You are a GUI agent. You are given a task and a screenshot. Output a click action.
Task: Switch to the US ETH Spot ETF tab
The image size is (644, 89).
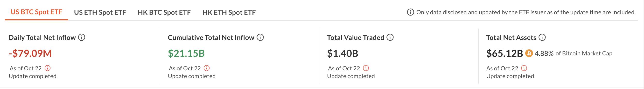pyautogui.click(x=100, y=12)
